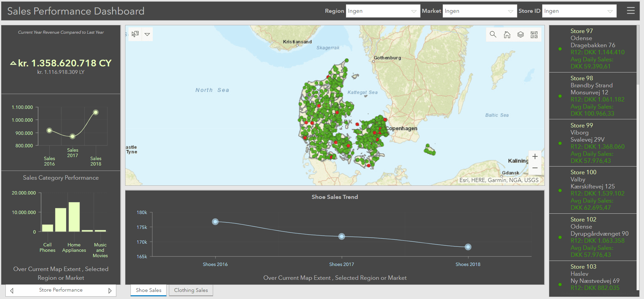The image size is (644, 299).
Task: Open the map layers list icon
Action: pyautogui.click(x=521, y=34)
